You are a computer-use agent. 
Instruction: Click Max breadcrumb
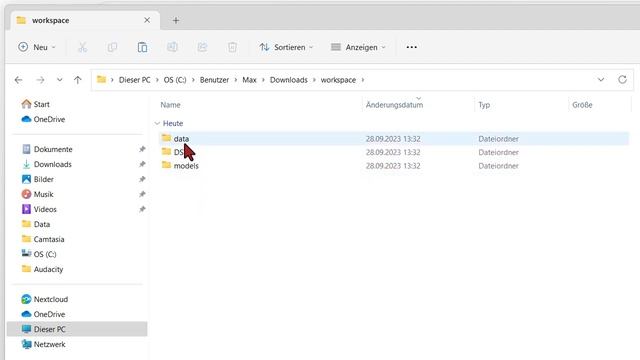(249, 80)
